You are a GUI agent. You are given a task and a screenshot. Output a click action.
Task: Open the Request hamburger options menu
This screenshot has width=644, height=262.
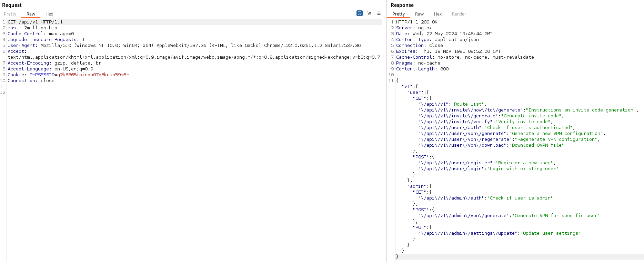click(379, 13)
